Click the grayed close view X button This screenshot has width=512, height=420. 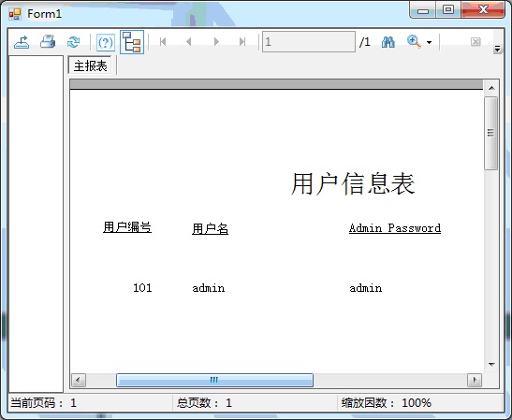click(x=475, y=42)
